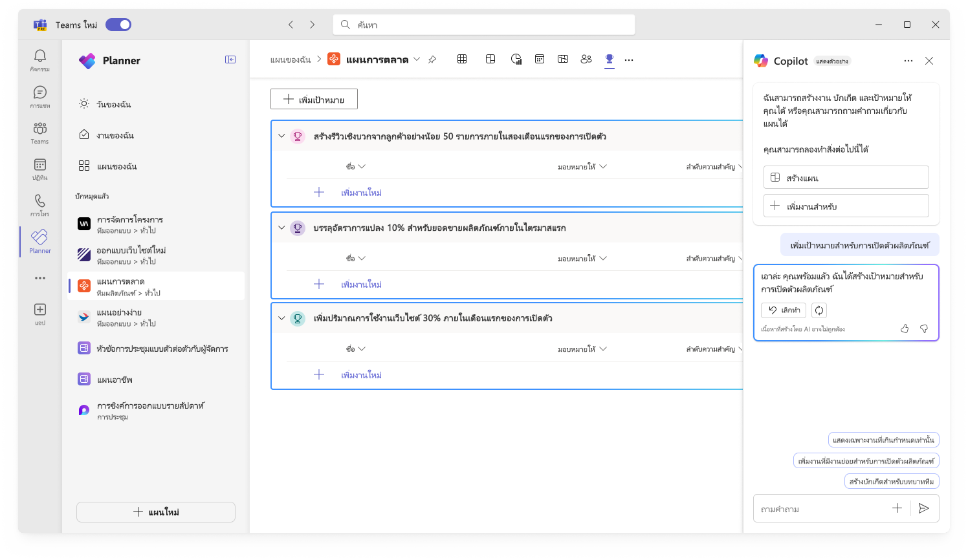
Task: Close the Copilot panel
Action: pyautogui.click(x=929, y=61)
